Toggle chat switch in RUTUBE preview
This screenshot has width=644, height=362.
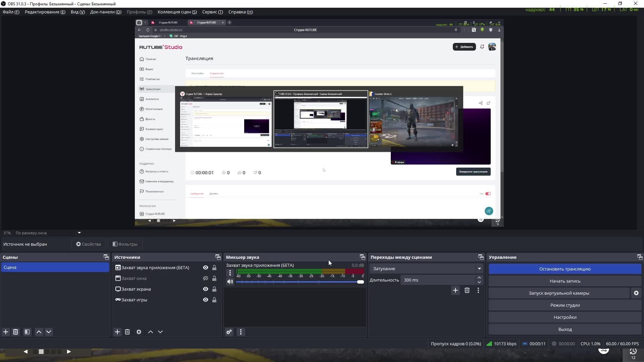(488, 194)
